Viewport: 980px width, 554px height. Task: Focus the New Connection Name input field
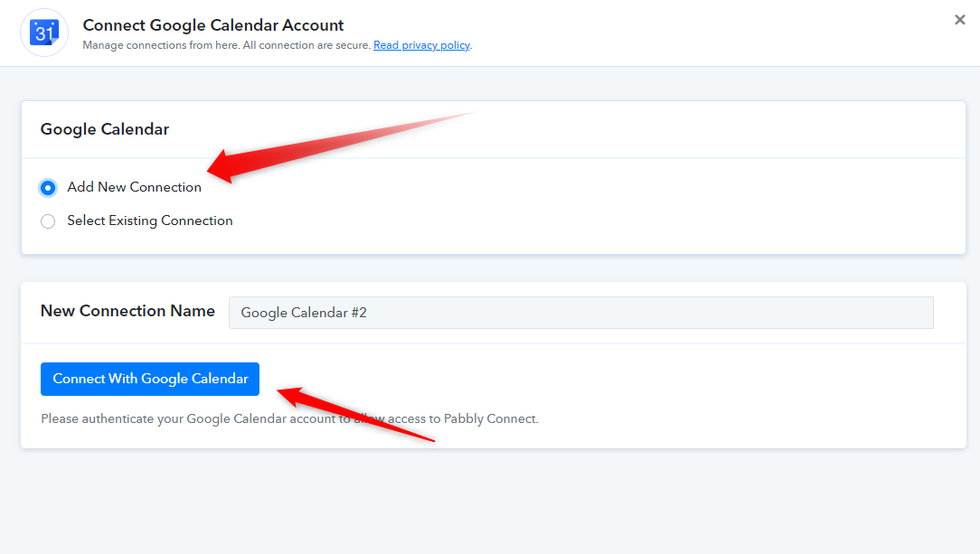click(x=580, y=313)
